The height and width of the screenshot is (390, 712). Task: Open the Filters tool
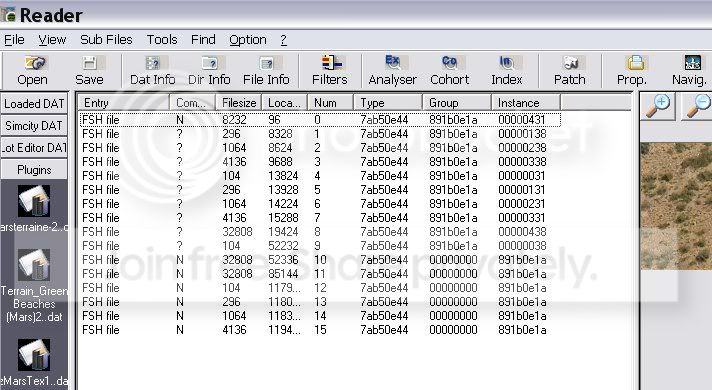330,71
